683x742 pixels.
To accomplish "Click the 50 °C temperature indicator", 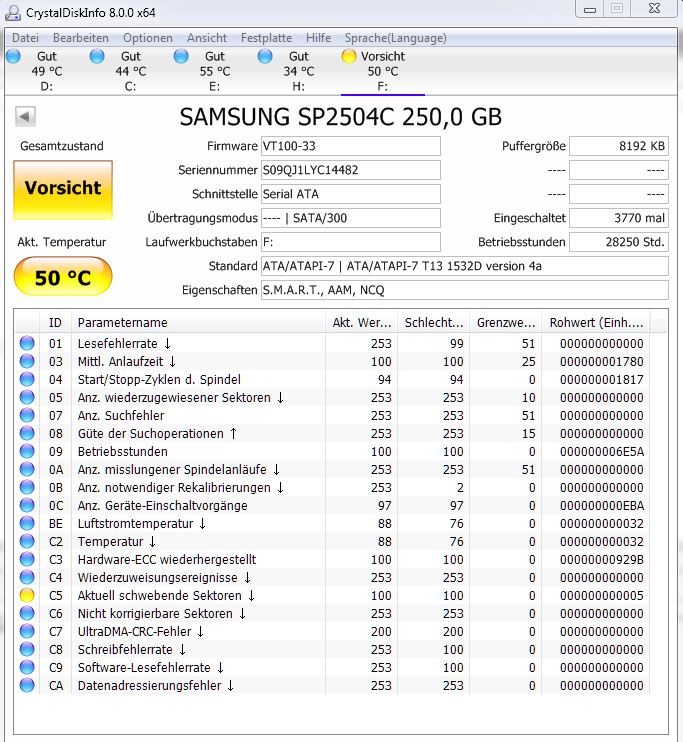I will (63, 277).
